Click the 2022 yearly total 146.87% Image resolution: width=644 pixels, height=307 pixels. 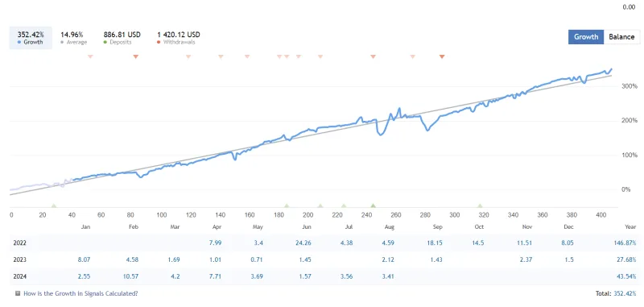point(625,243)
